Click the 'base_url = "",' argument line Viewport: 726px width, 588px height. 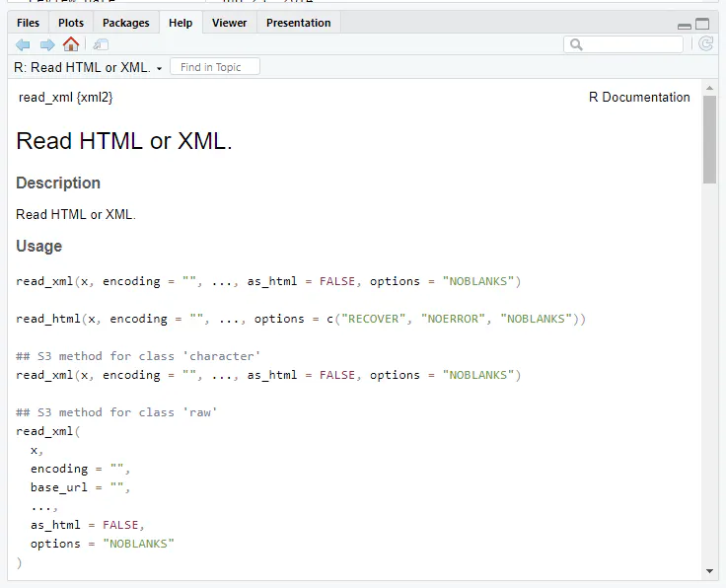(81, 487)
